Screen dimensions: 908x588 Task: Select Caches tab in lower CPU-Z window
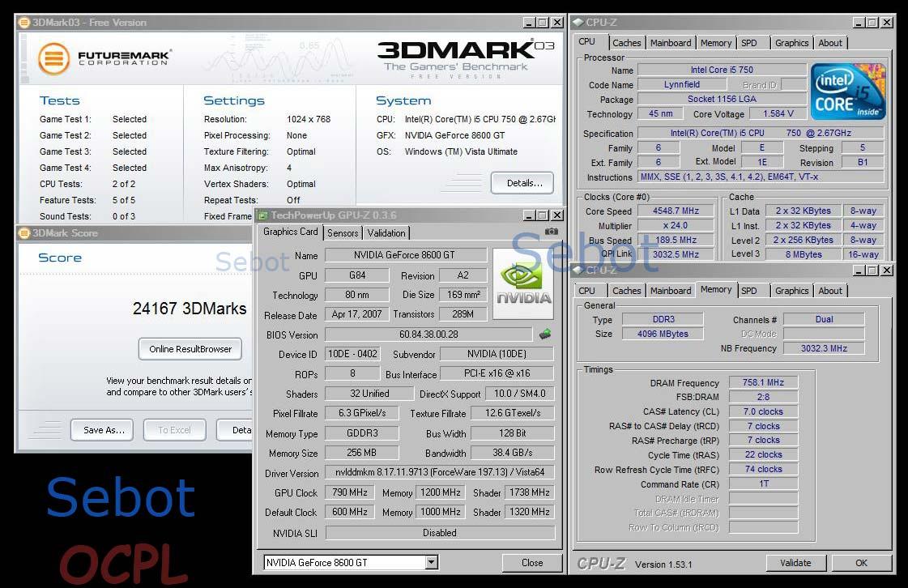tap(627, 291)
